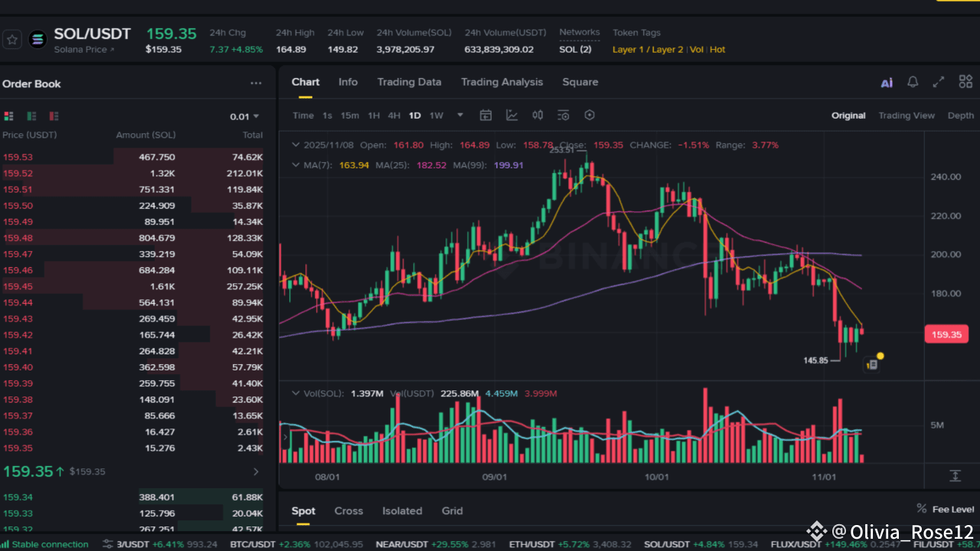Set the chart interval to 15m
This screenshot has width=980, height=551.
pos(350,116)
